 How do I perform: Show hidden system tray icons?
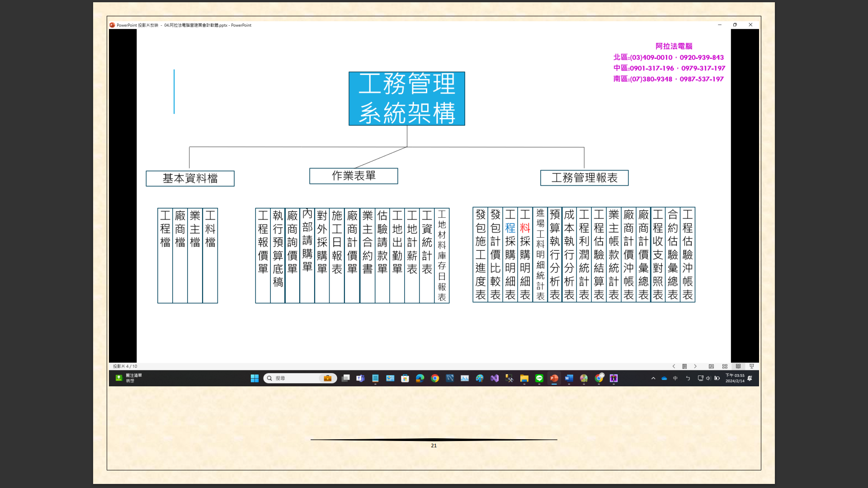(x=653, y=378)
